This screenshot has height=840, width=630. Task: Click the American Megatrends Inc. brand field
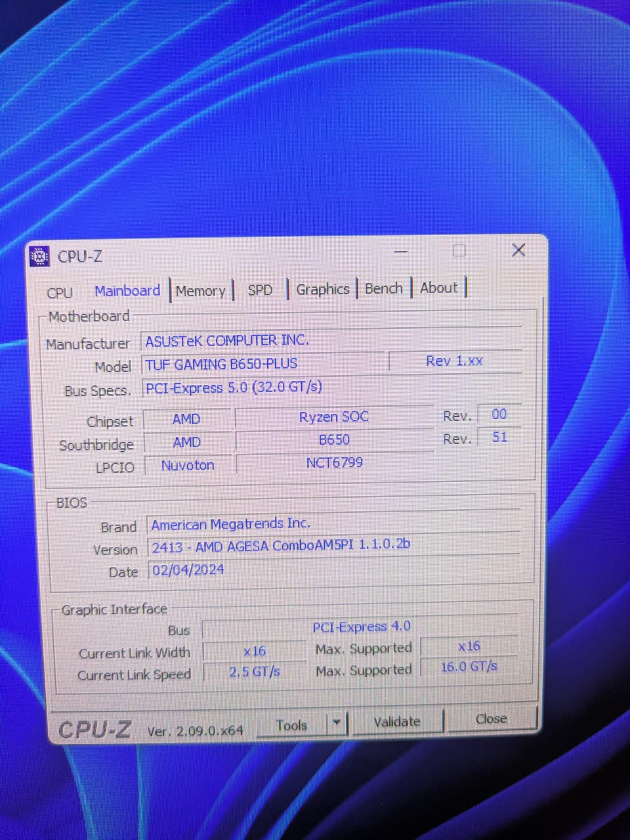point(333,523)
